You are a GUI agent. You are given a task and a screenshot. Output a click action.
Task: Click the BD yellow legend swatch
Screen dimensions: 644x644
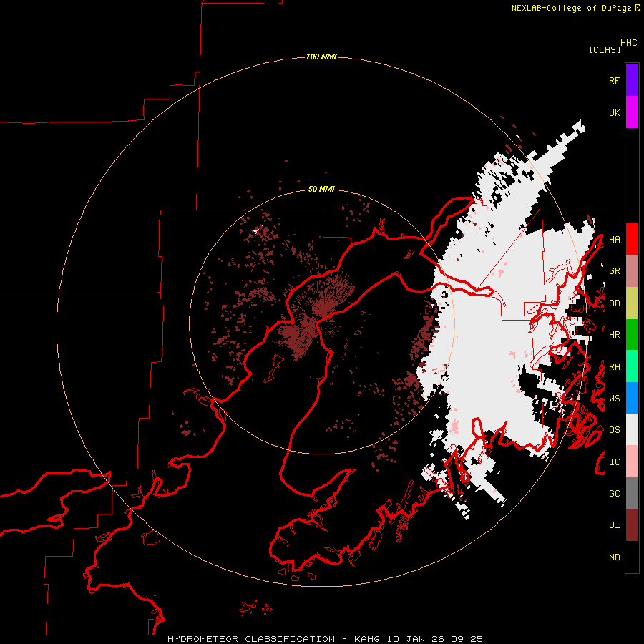coord(632,303)
